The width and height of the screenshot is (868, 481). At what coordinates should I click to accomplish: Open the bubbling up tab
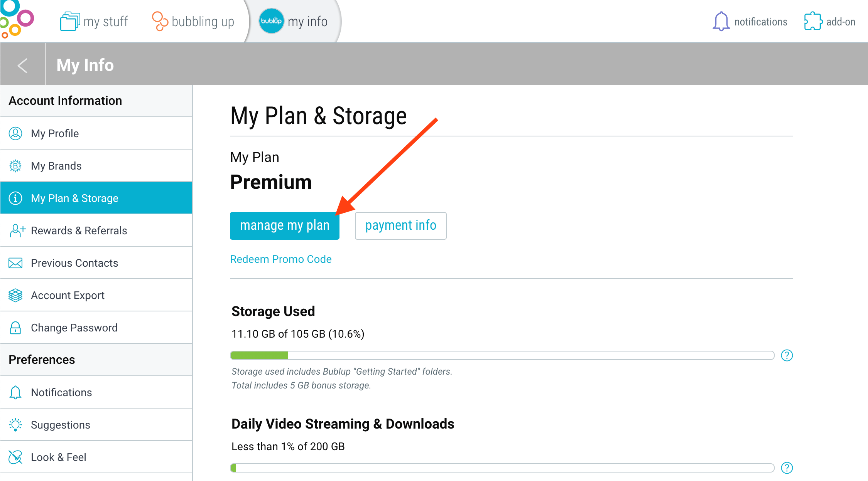click(x=193, y=21)
